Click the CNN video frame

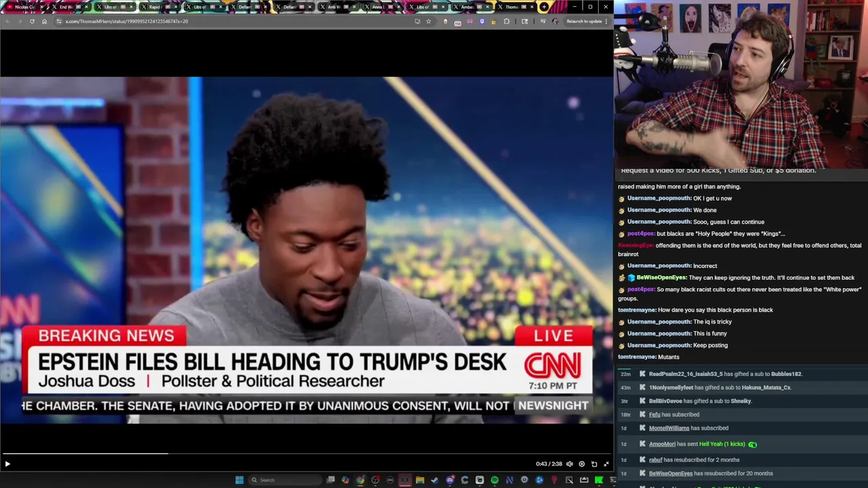tap(307, 249)
